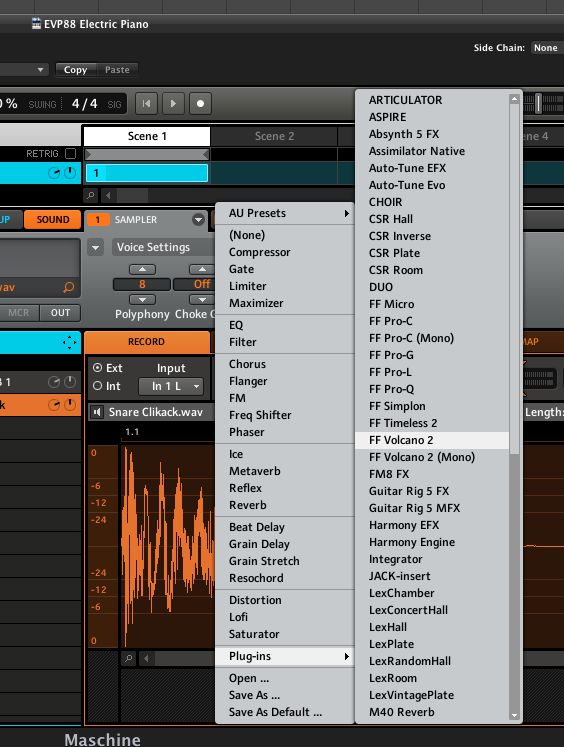Click the Copy button
Screen dimensions: 564x747
pyautogui.click(x=75, y=70)
